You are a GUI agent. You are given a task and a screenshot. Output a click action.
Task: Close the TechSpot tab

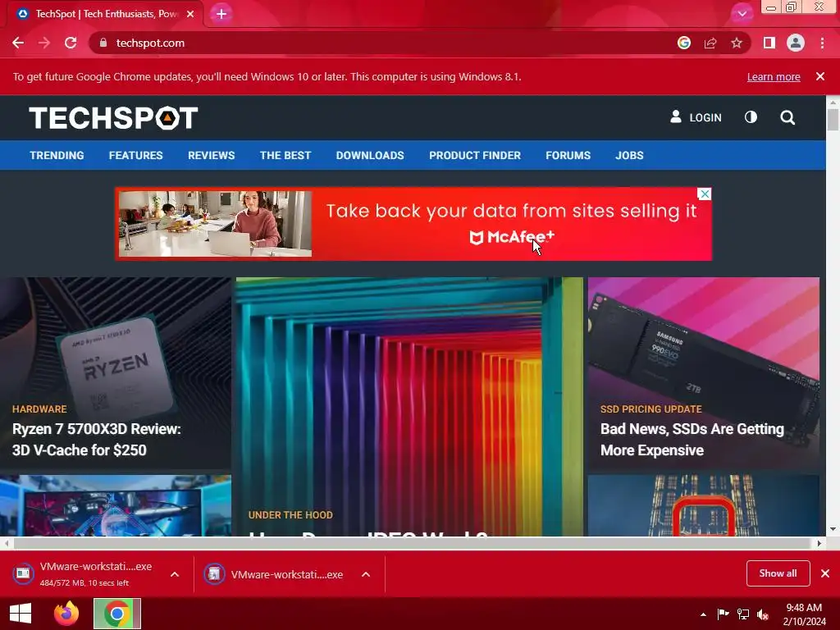click(190, 14)
